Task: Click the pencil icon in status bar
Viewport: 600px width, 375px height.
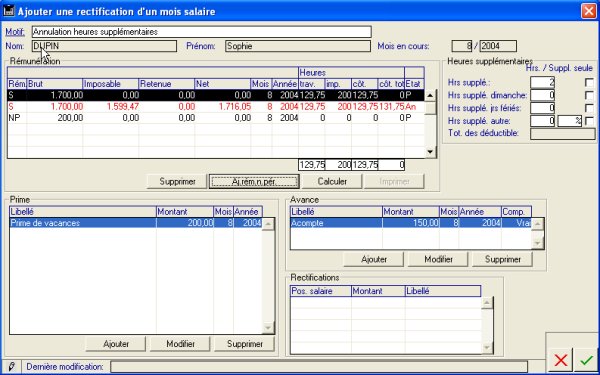Action: [11, 367]
